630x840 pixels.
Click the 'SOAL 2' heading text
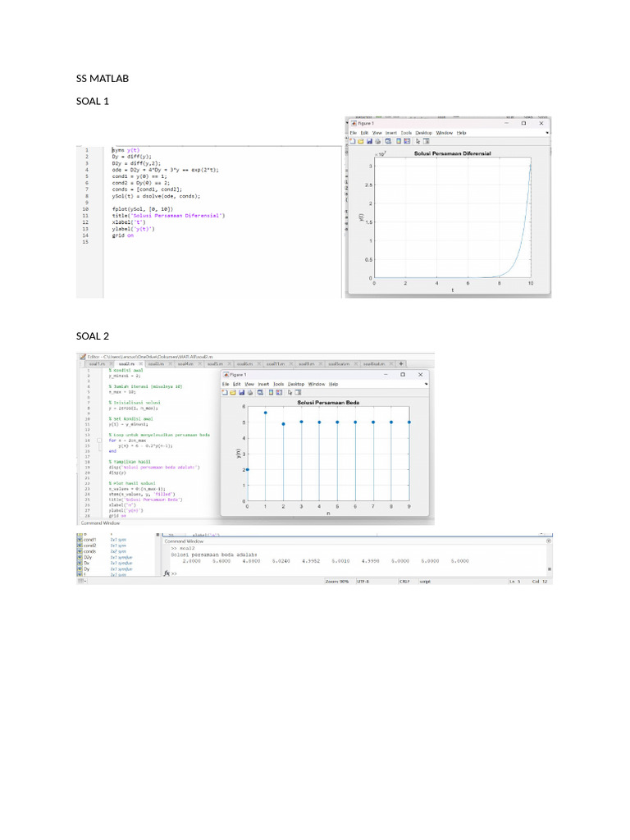93,336
